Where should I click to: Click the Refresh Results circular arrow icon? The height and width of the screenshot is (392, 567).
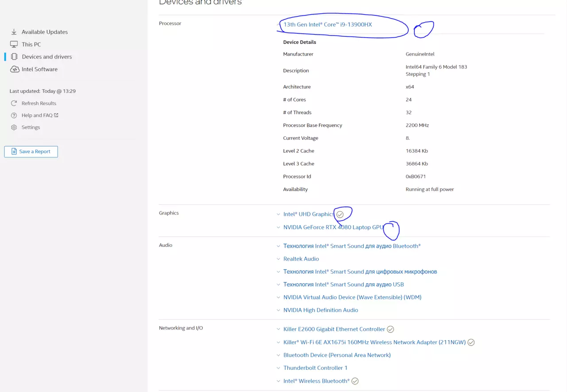(14, 103)
